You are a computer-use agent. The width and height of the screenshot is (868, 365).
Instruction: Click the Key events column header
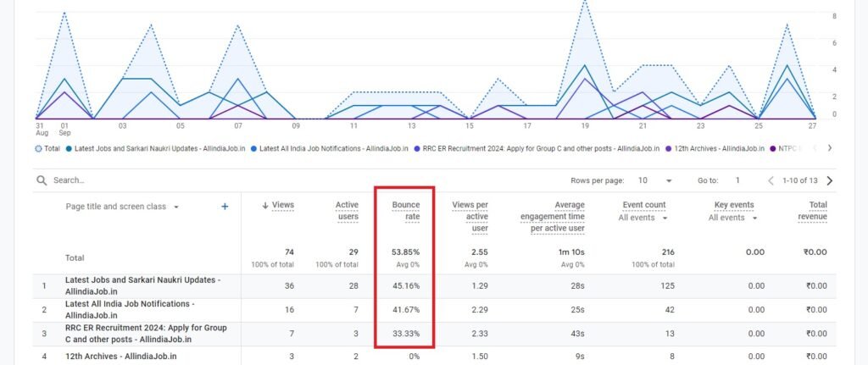734,205
